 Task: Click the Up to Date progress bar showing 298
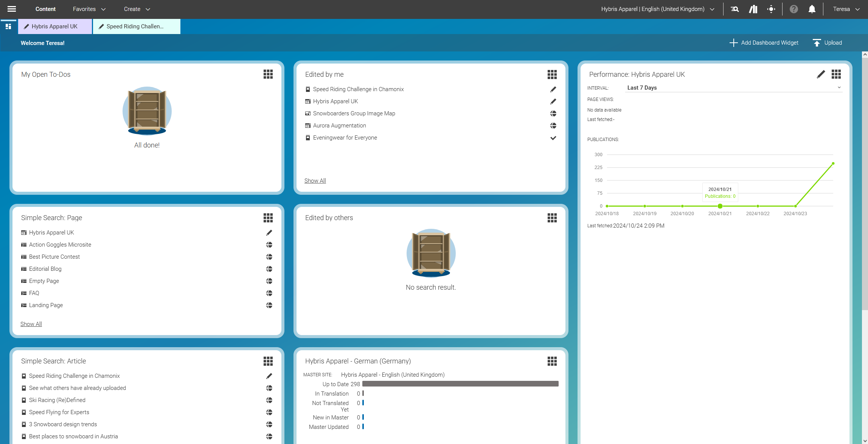460,383
